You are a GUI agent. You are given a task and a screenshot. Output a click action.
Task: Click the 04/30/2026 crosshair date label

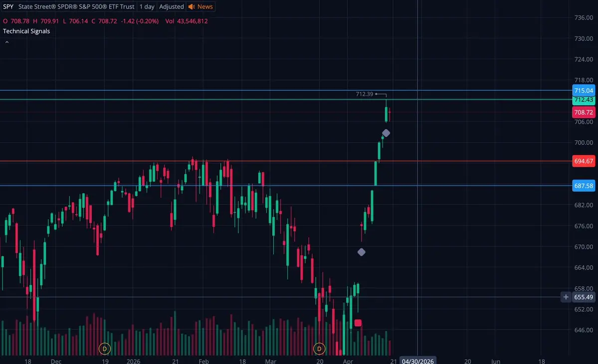pyautogui.click(x=417, y=361)
